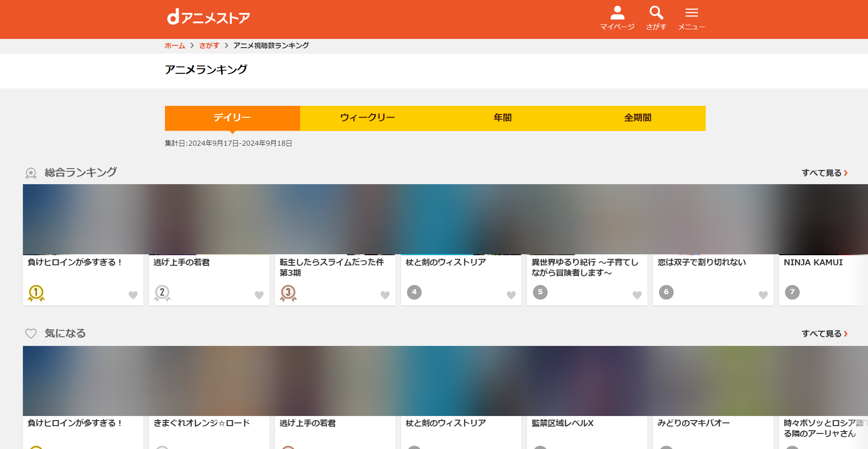Open きまぐれオレンジ☆ロード in 気になる
This screenshot has width=868, height=449.
pyautogui.click(x=202, y=423)
